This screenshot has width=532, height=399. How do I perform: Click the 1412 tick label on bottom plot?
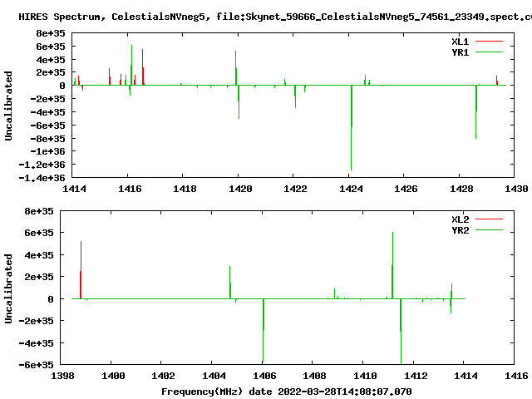[416, 376]
